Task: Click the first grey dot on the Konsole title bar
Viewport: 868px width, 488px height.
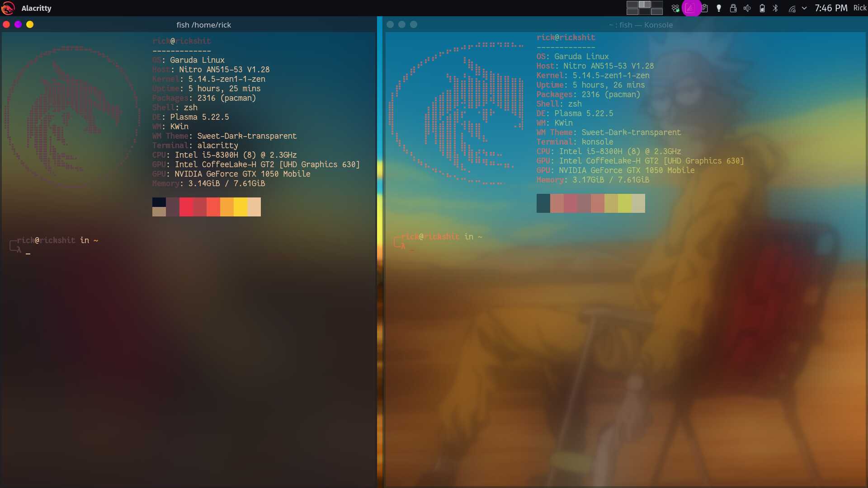Action: (x=390, y=24)
